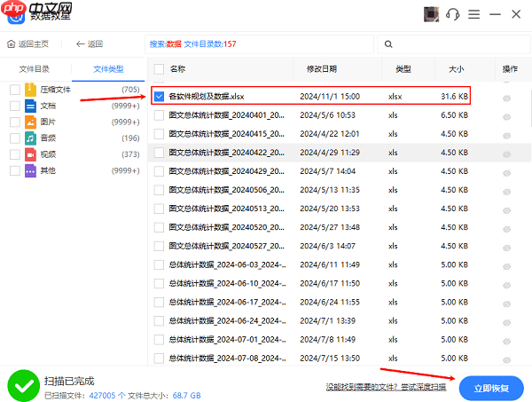Select the row 图文总体统计数据_20240520_20...
The image size is (532, 402).
click(340, 227)
